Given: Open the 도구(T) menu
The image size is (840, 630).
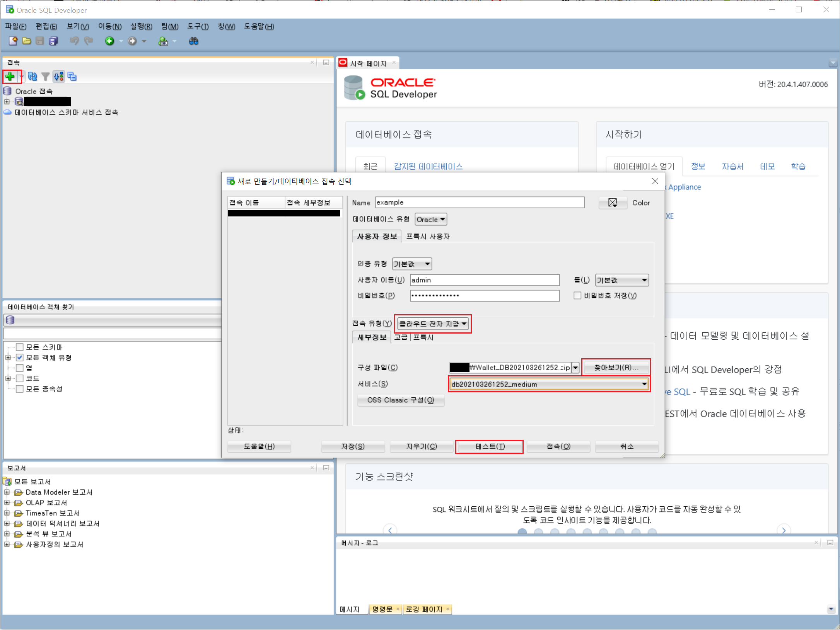Looking at the screenshot, I should click(198, 26).
